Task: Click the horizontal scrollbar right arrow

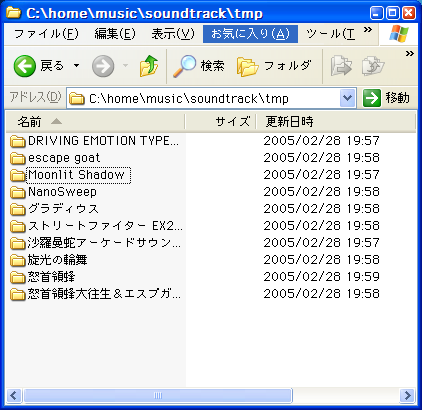Action: coord(407,396)
